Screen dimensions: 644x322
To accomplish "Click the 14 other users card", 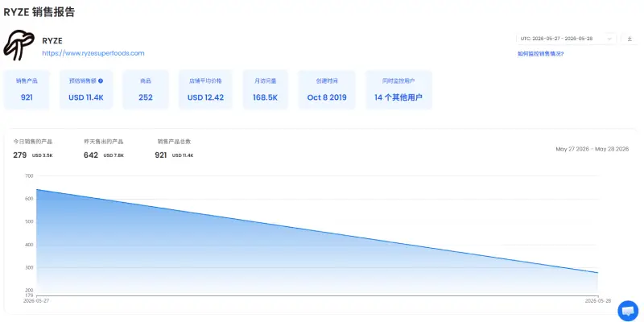I will (398, 90).
